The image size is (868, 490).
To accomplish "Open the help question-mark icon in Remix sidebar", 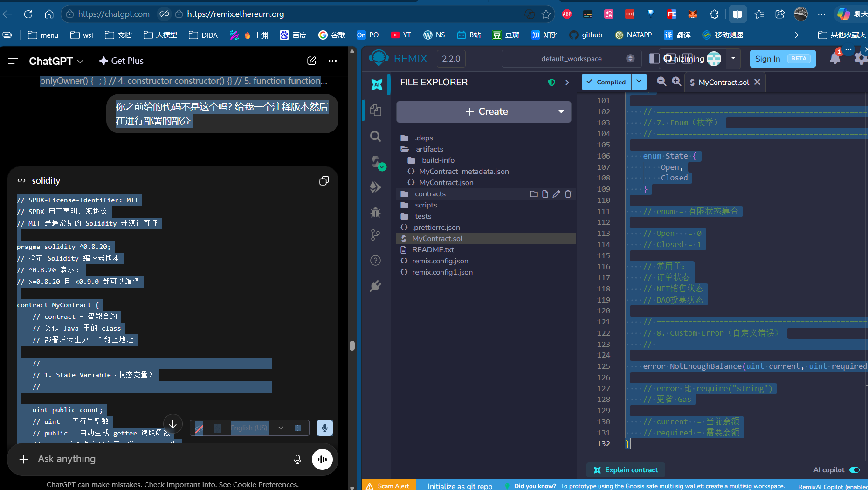I will 375,261.
